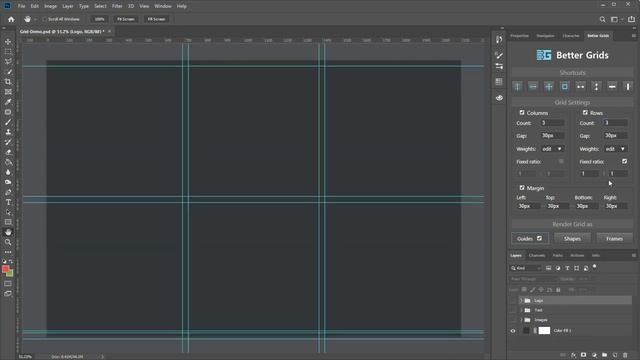Select the Zoom tool

point(8,242)
